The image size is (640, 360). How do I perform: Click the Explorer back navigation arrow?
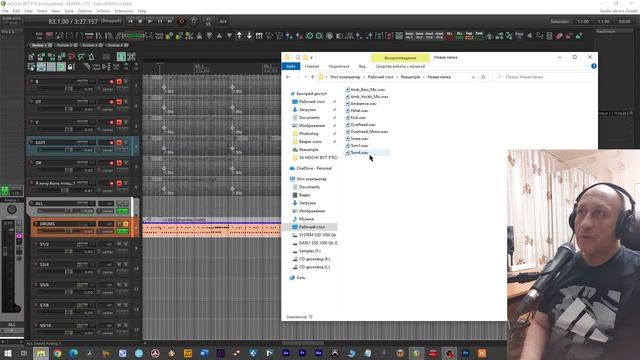click(x=288, y=77)
